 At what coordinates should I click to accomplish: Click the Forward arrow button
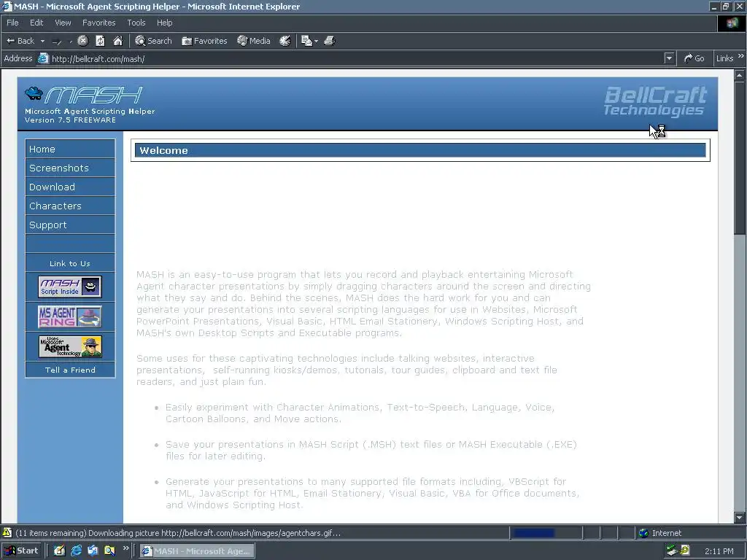click(x=57, y=42)
